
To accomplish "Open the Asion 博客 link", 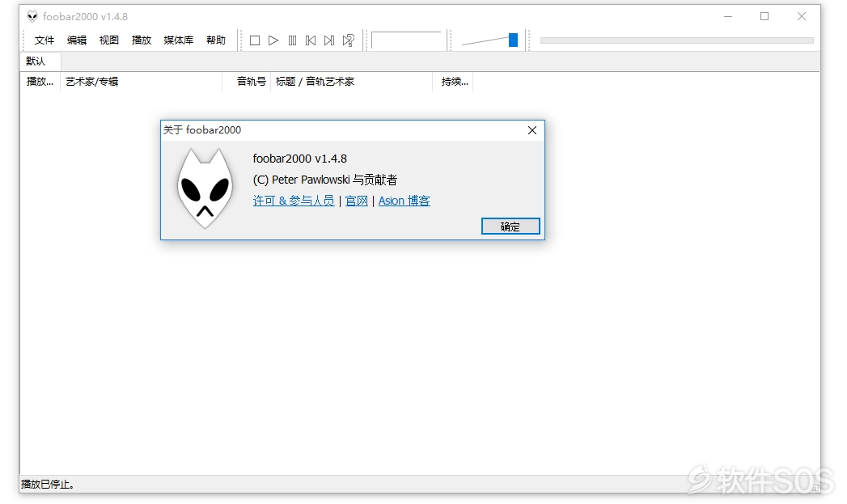I will 404,201.
